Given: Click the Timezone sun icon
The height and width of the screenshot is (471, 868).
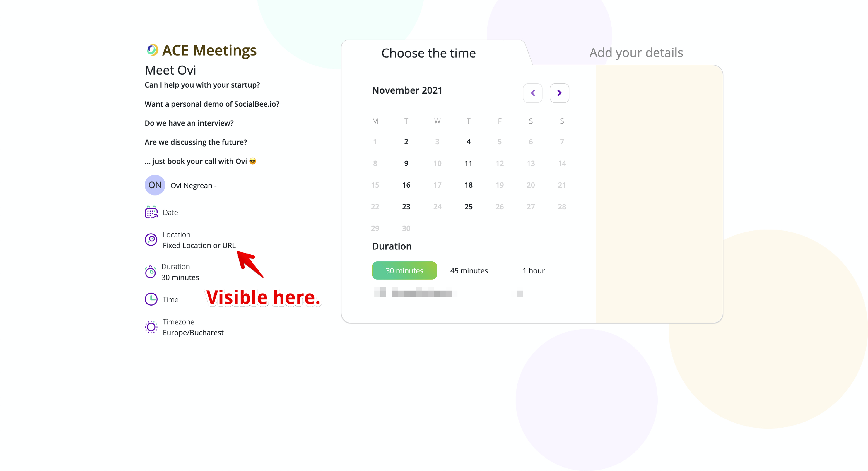Looking at the screenshot, I should point(151,327).
